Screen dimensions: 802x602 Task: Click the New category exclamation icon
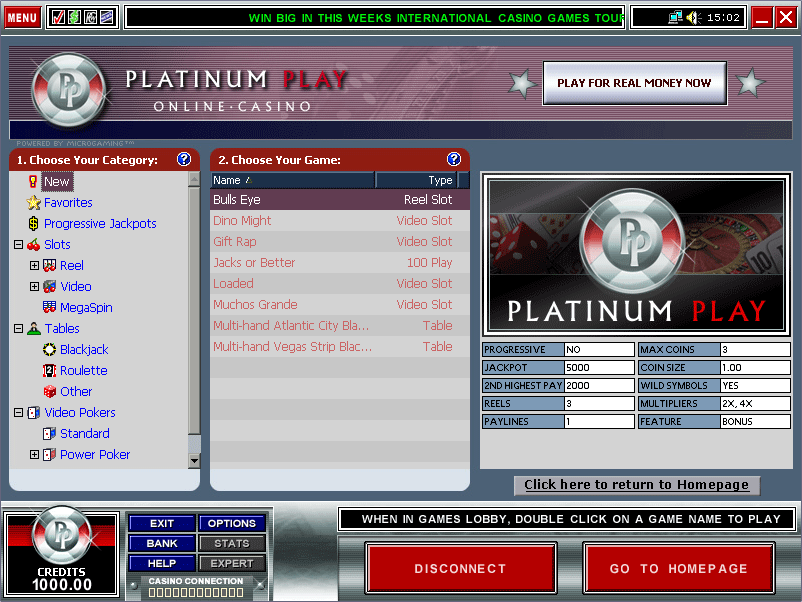[x=33, y=181]
